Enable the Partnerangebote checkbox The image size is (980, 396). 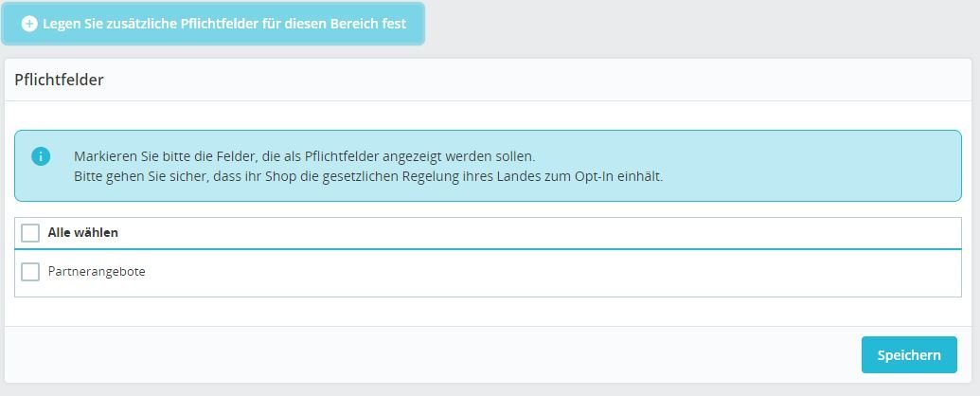tap(30, 272)
